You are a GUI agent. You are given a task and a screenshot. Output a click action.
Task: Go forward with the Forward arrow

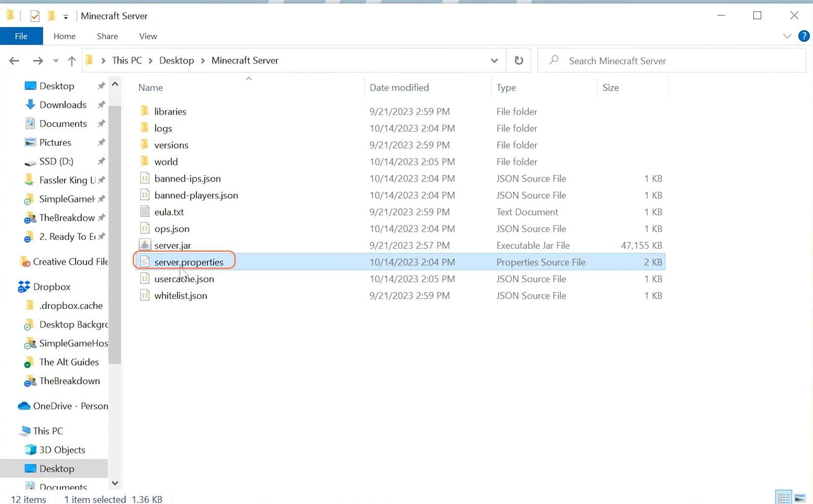pyautogui.click(x=38, y=61)
